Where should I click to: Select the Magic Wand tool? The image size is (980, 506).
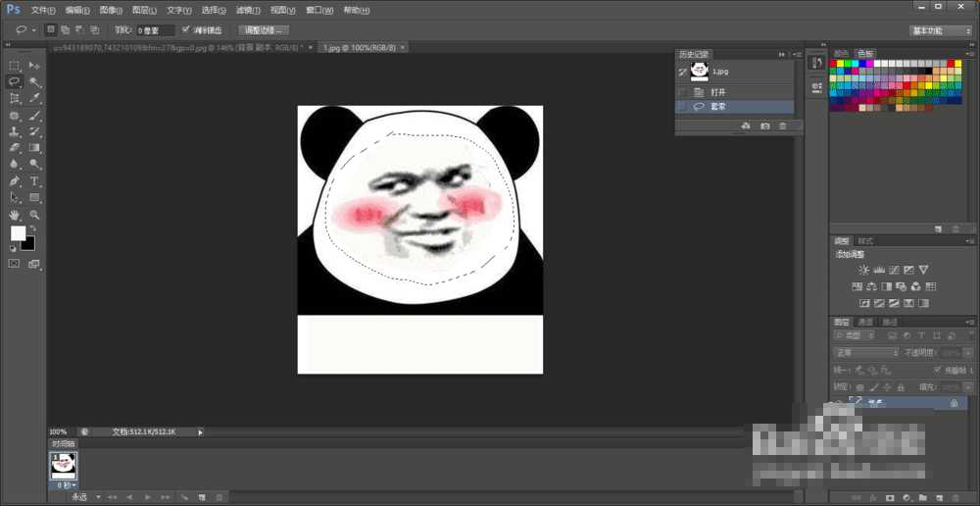(34, 81)
